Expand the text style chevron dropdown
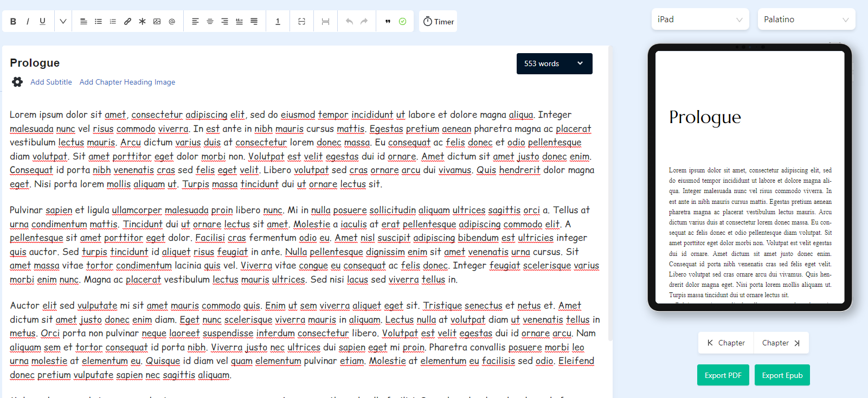 click(x=63, y=22)
